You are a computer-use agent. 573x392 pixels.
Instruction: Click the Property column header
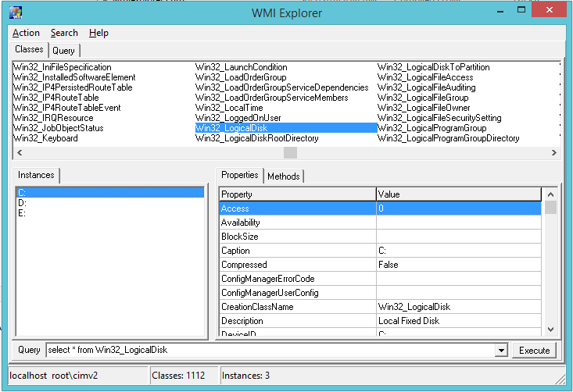298,194
